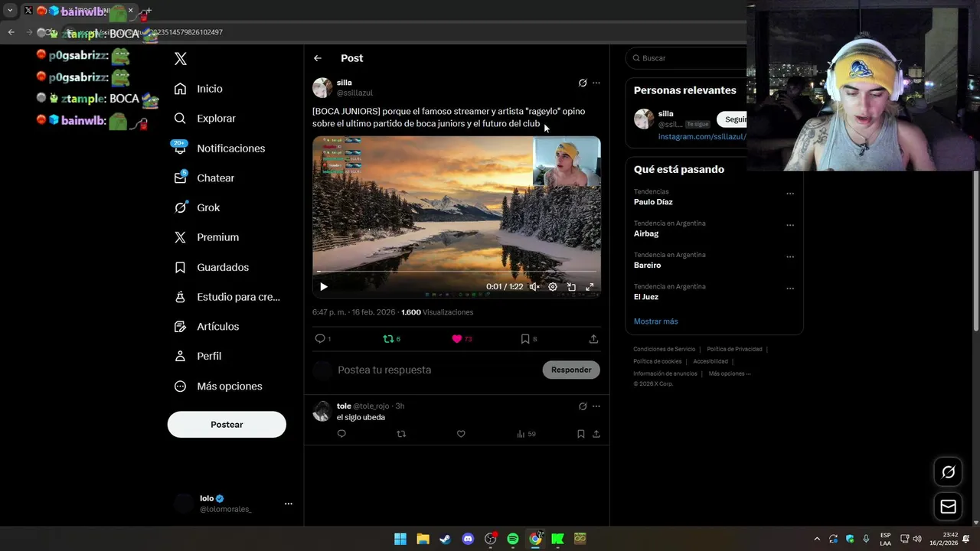Open Guardados bookmarks
The height and width of the screenshot is (551, 980).
pos(211,267)
